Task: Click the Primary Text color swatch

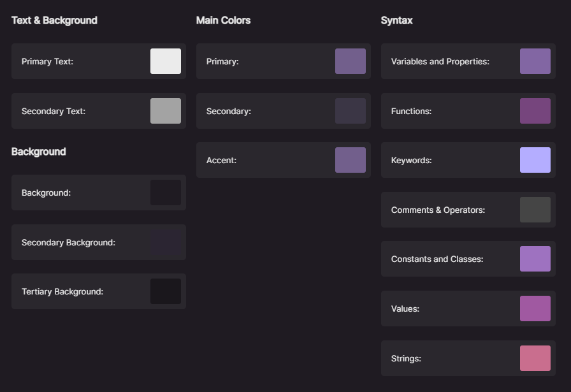Action: point(166,61)
